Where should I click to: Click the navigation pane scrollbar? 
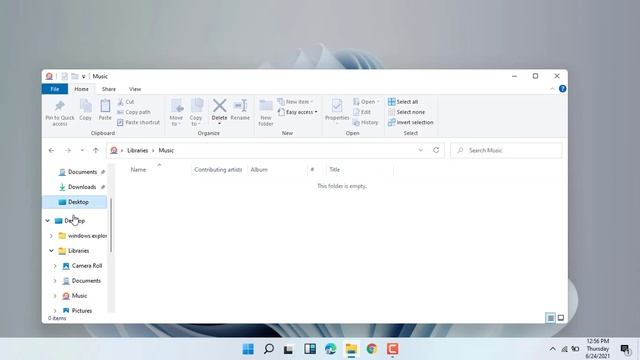[111, 225]
